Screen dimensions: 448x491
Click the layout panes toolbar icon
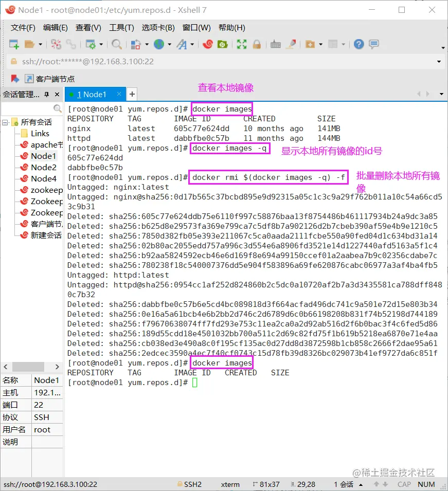(333, 44)
